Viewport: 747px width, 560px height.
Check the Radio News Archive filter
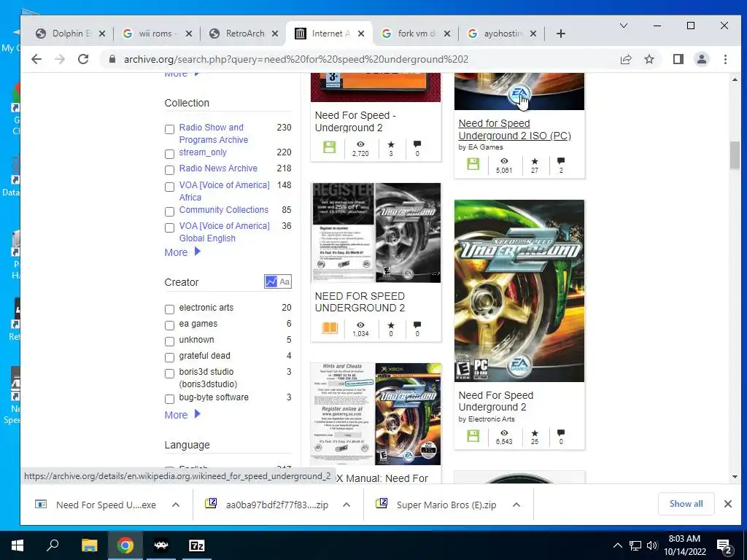(169, 170)
